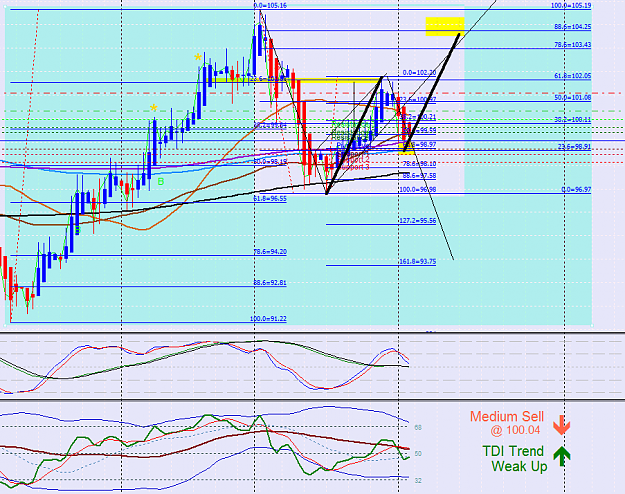Select the 0.0=96.97 level label

click(576, 190)
